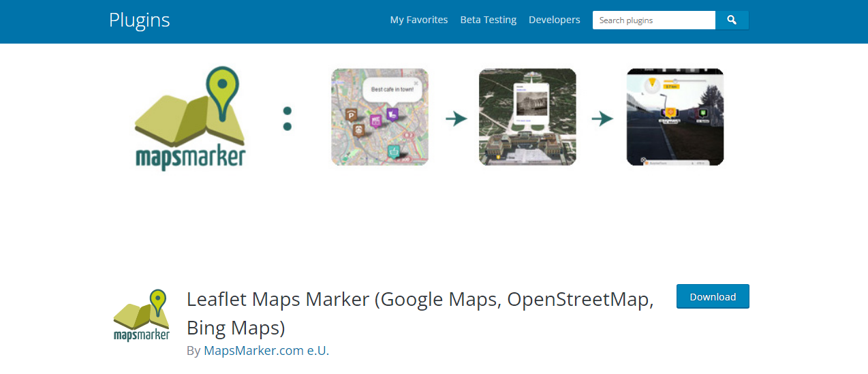Click the search magnifier button
This screenshot has height=374, width=868.
coord(732,20)
